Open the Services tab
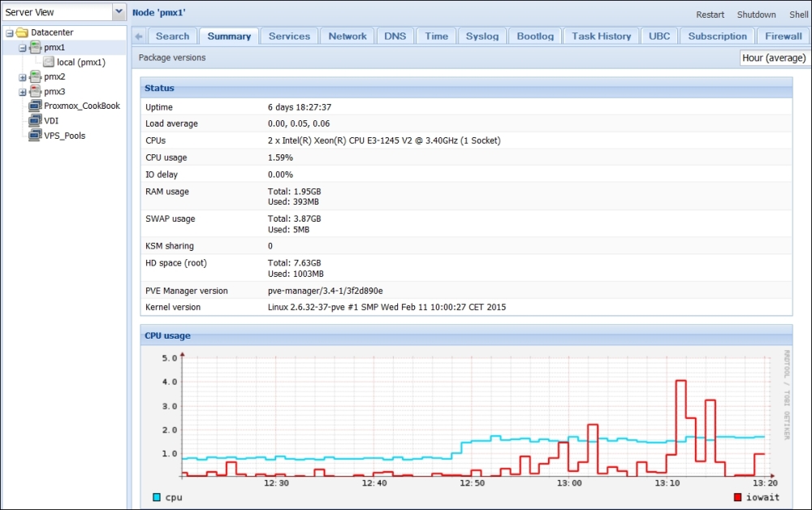The width and height of the screenshot is (812, 510). (x=289, y=37)
